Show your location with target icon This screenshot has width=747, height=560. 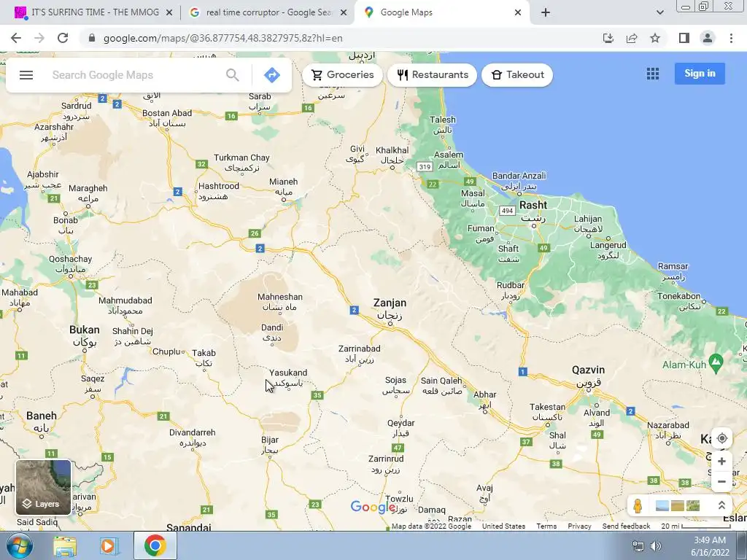click(721, 438)
